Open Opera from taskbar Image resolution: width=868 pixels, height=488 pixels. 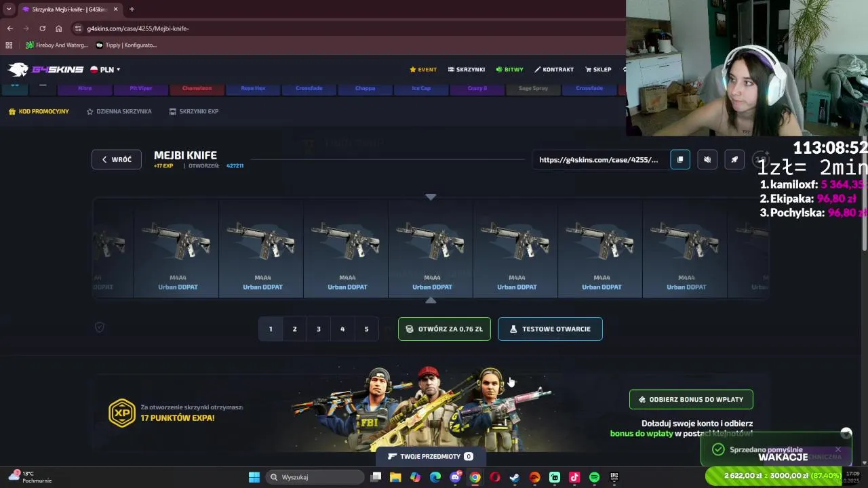click(x=495, y=477)
